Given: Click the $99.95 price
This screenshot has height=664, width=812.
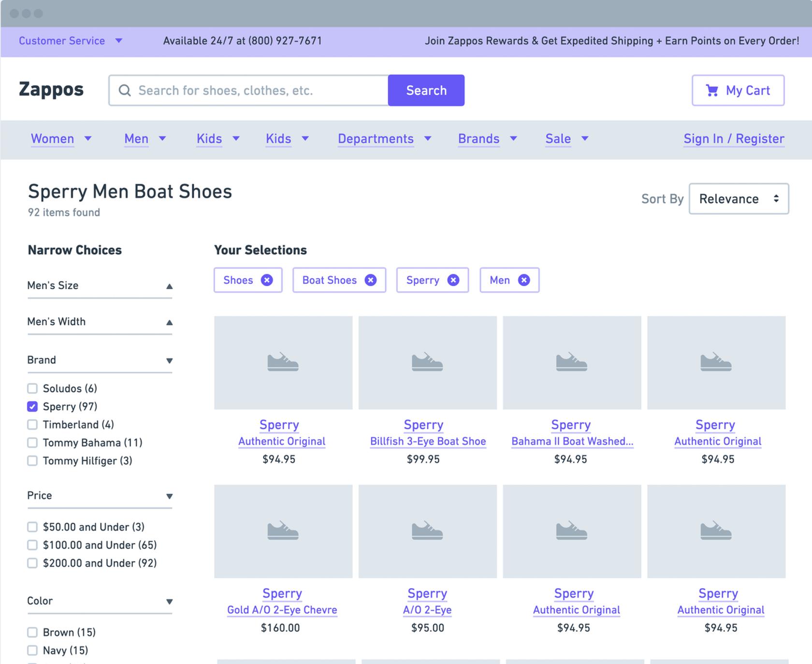Looking at the screenshot, I should 423,459.
